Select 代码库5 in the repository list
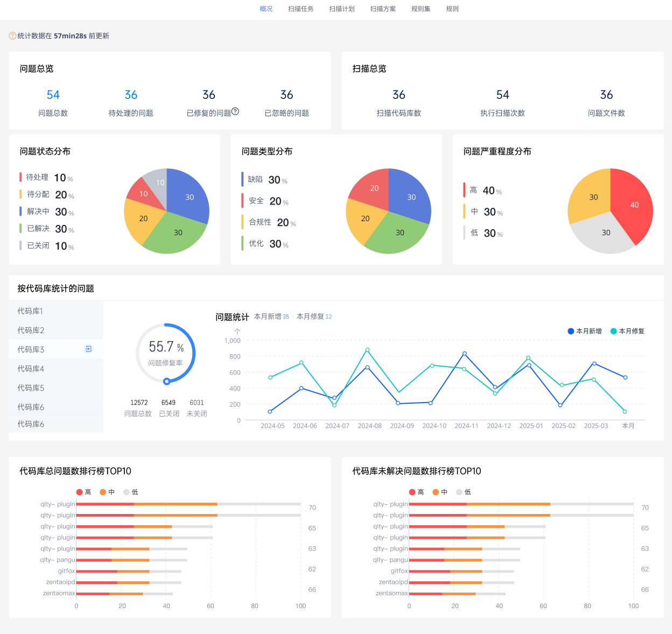Image resolution: width=672 pixels, height=634 pixels. [x=56, y=388]
